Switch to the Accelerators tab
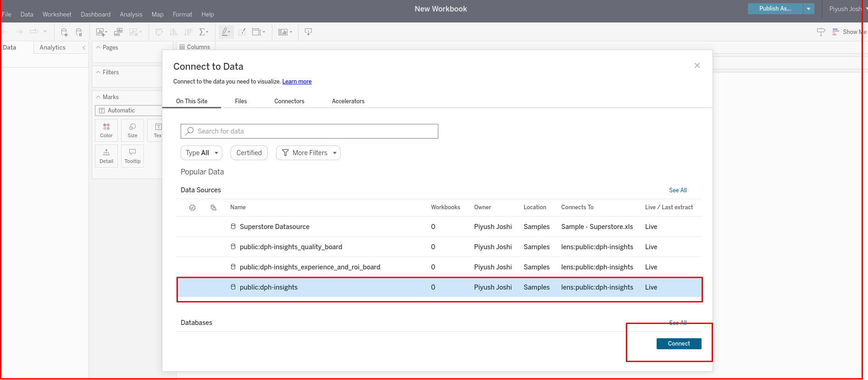Screen dimensions: 868x380 [348, 101]
